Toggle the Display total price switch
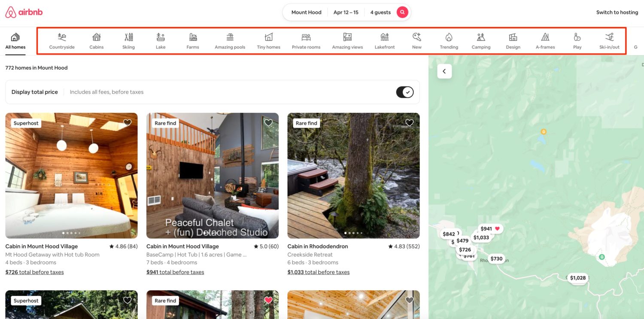 404,92
